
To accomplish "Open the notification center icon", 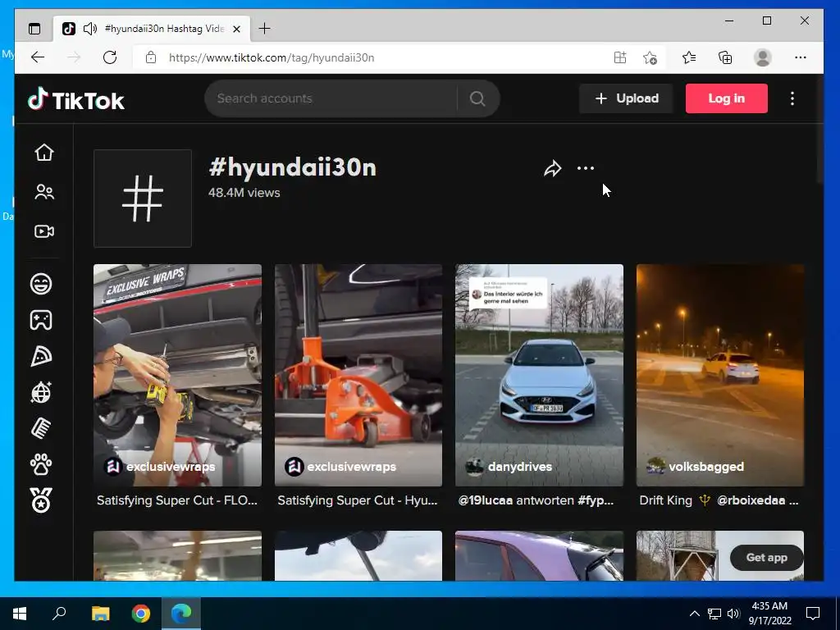I will coord(813,614).
